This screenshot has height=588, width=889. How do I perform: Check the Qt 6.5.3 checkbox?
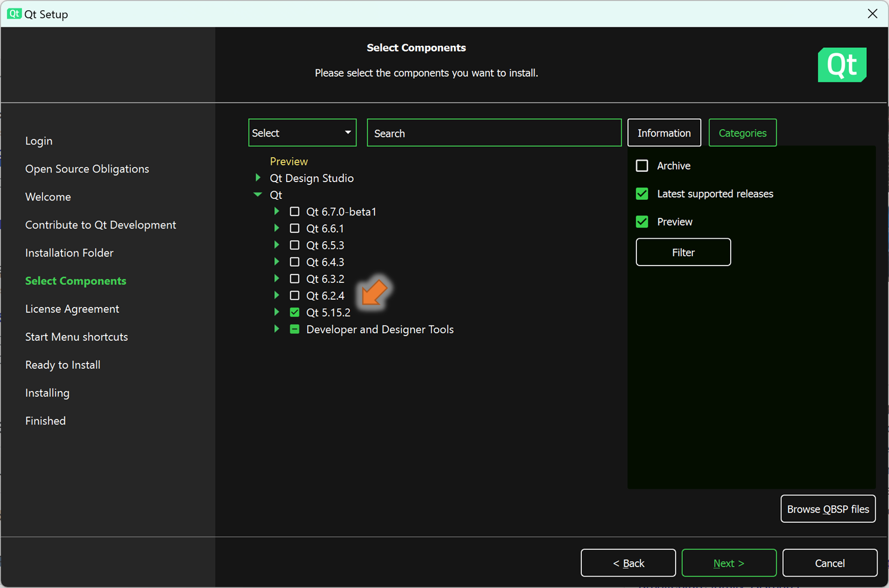pos(295,245)
